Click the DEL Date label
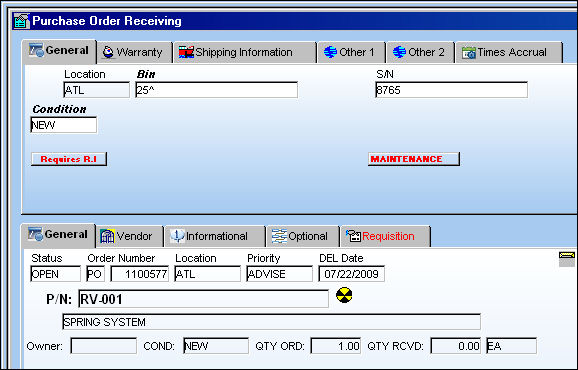 [341, 258]
